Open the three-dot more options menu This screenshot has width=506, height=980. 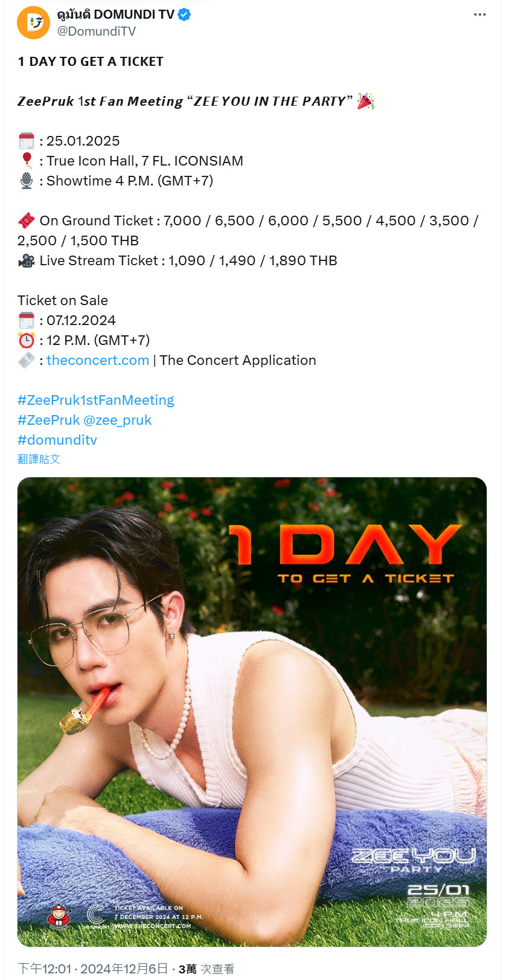coord(480,15)
